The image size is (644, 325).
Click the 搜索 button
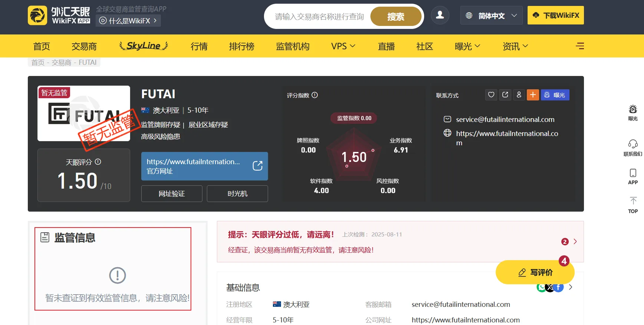[x=396, y=16]
